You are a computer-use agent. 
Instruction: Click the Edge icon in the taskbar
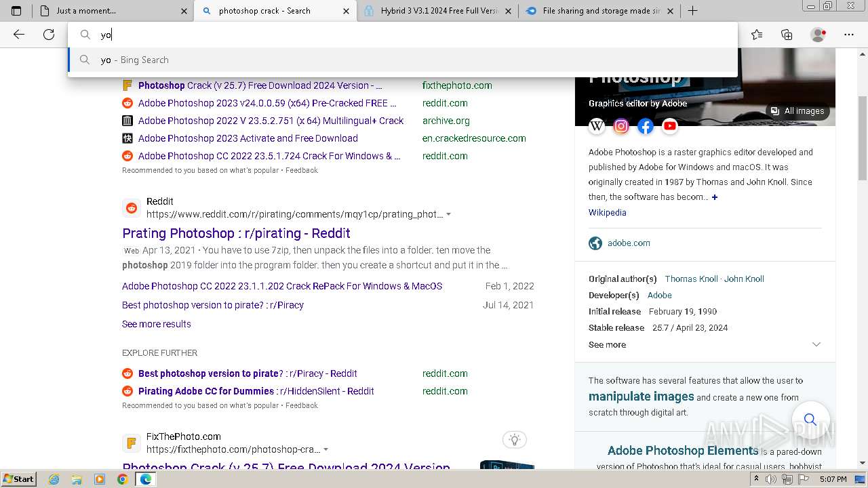(x=145, y=479)
